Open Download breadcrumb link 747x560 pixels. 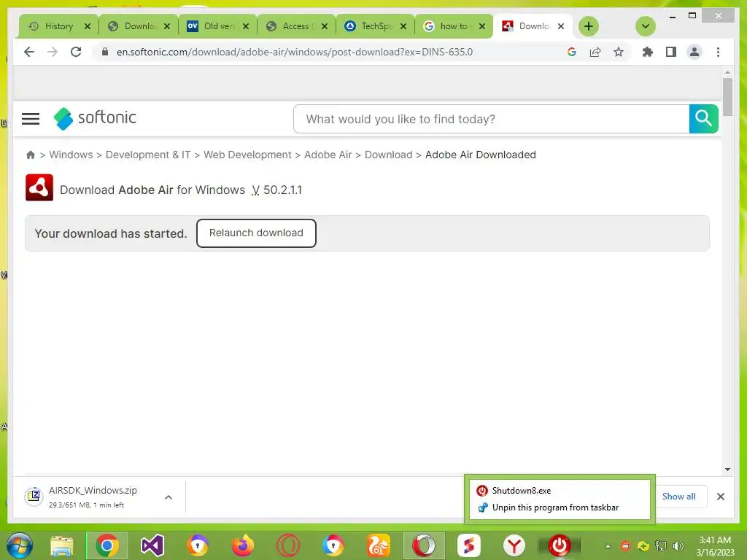(388, 155)
